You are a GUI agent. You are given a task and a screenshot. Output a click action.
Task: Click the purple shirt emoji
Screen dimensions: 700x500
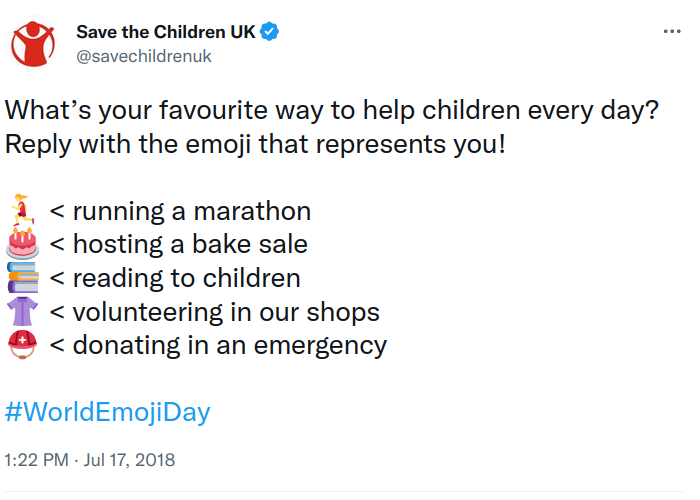point(22,311)
